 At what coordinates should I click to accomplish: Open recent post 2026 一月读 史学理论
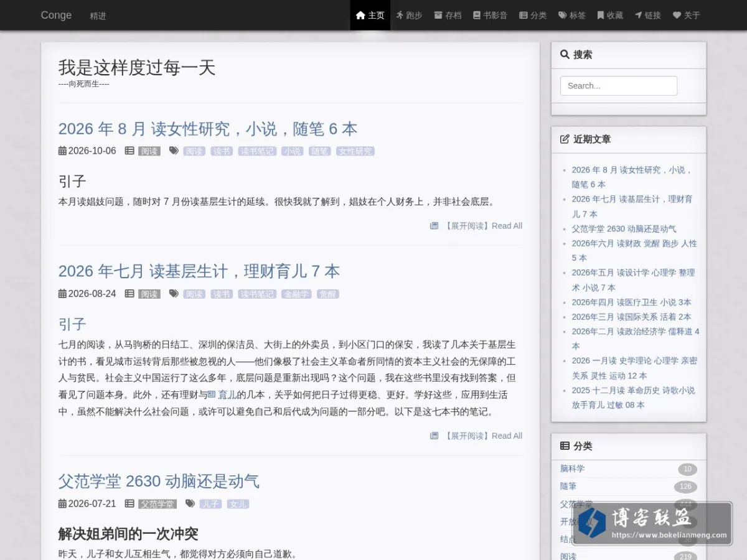point(634,368)
